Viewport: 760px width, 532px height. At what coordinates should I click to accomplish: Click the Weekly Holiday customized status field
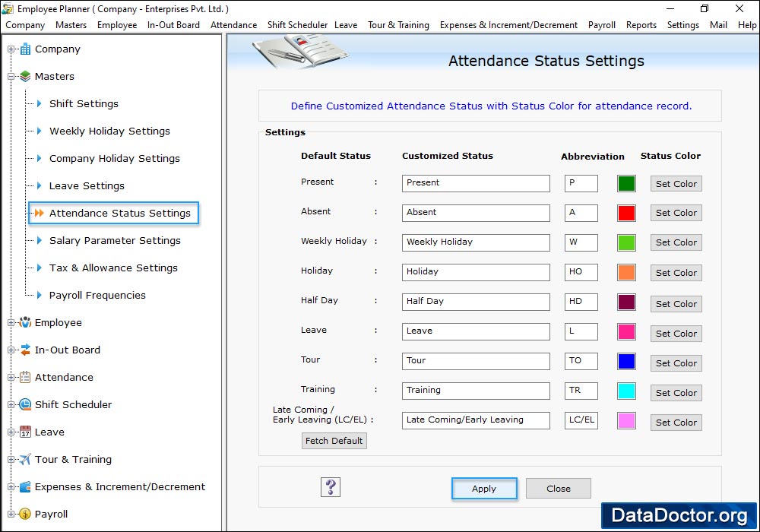pos(476,242)
